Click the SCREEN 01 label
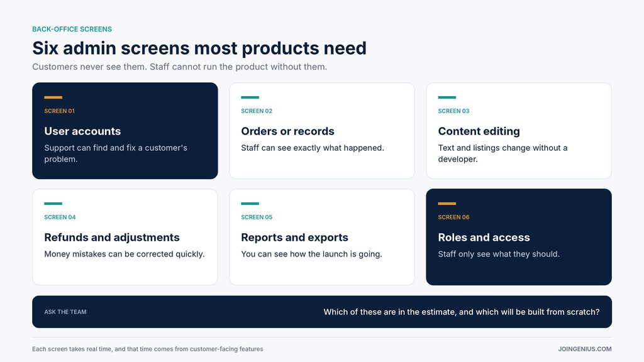This screenshot has width=644, height=362. pos(60,111)
